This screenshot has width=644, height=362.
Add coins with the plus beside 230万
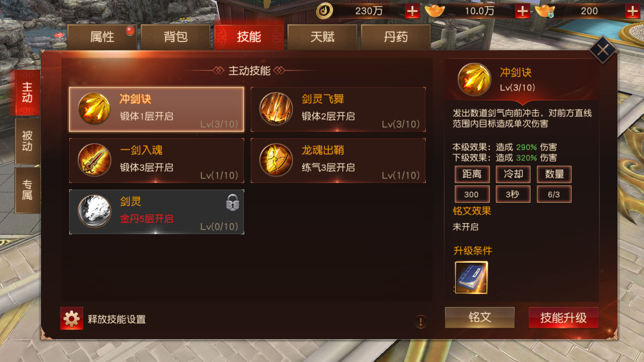[x=412, y=11]
